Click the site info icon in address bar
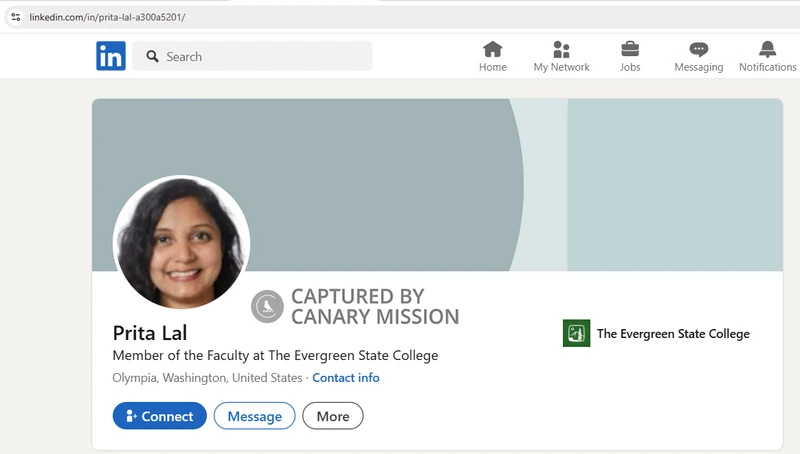 [x=16, y=17]
